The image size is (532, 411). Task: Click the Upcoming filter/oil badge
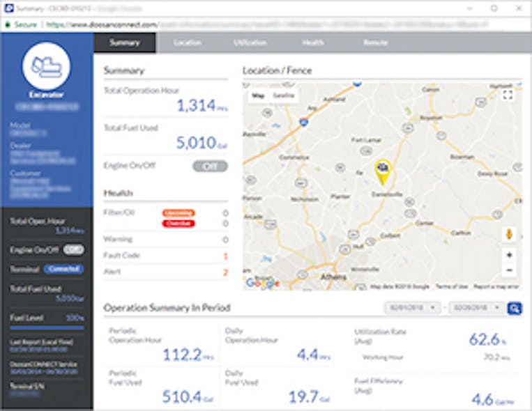click(x=178, y=212)
